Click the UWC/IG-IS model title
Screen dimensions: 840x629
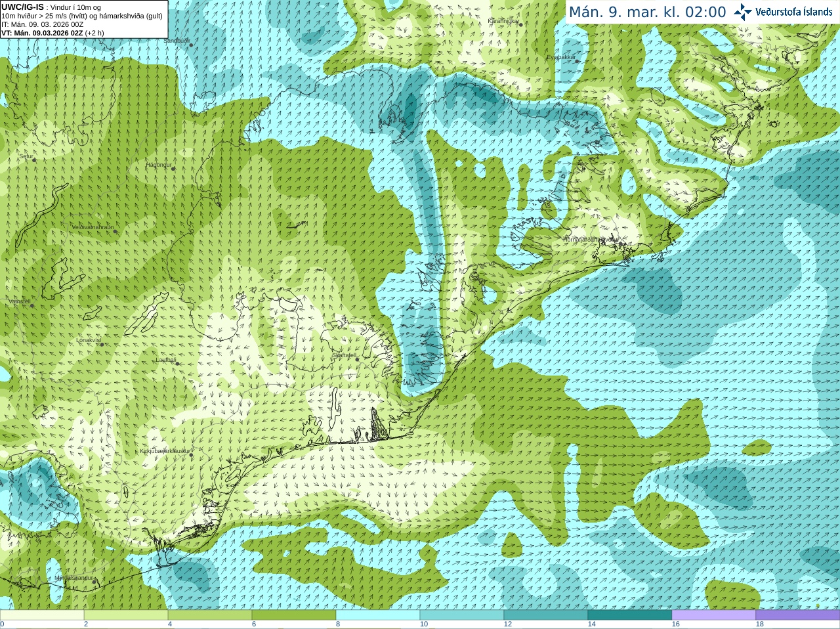(x=22, y=7)
